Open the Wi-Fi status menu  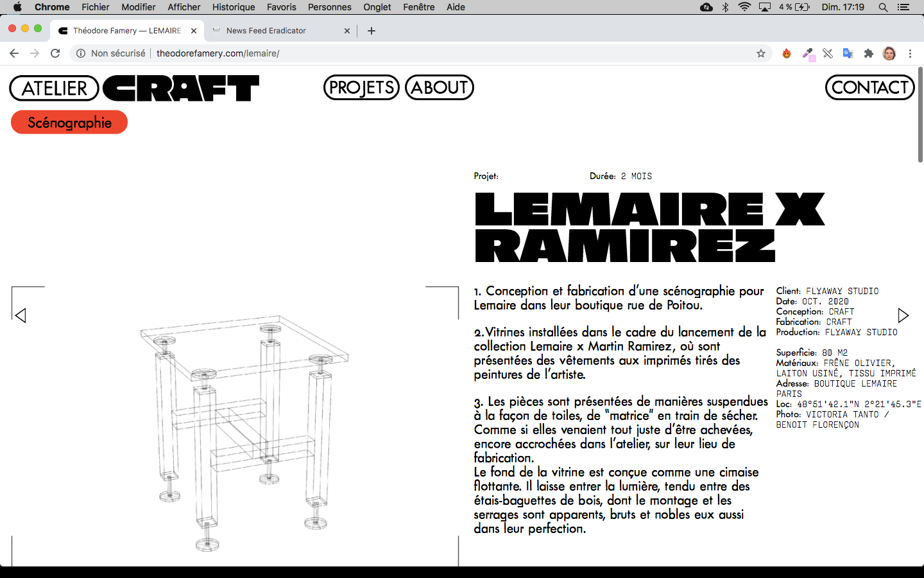click(x=744, y=7)
